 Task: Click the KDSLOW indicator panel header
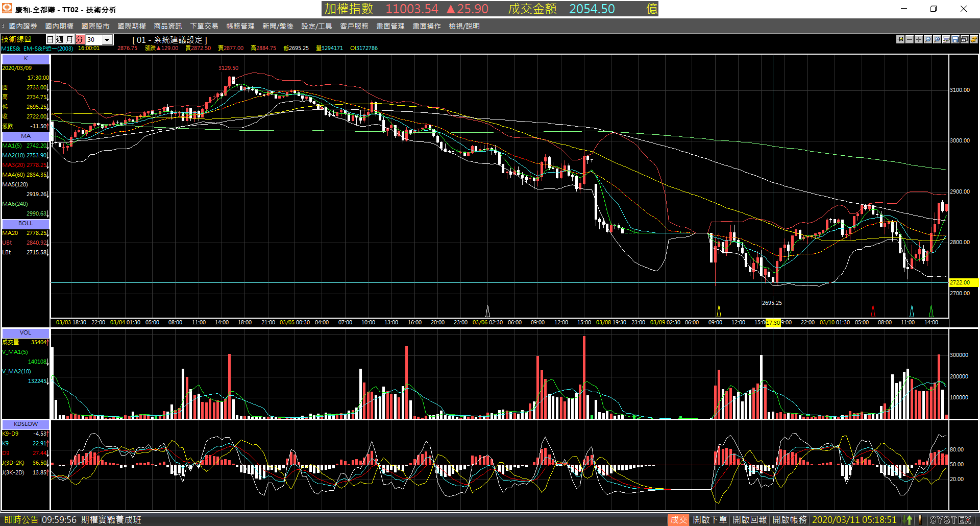pos(26,424)
